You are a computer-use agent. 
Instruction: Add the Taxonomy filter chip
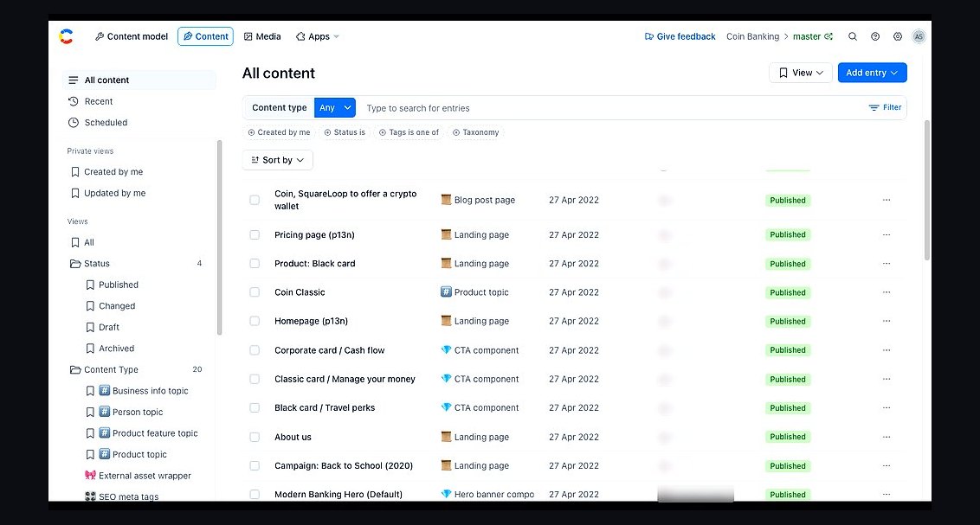[475, 132]
